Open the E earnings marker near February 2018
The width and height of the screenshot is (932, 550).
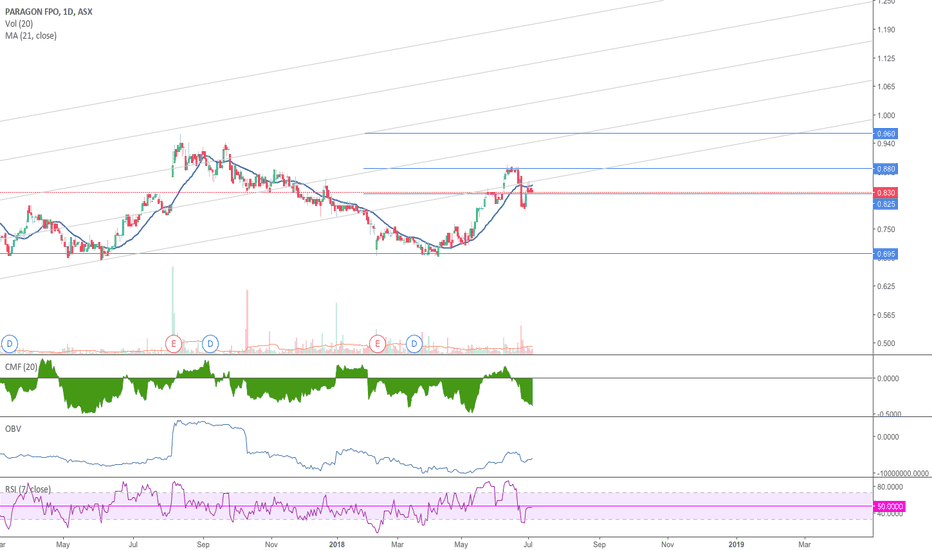click(x=377, y=343)
